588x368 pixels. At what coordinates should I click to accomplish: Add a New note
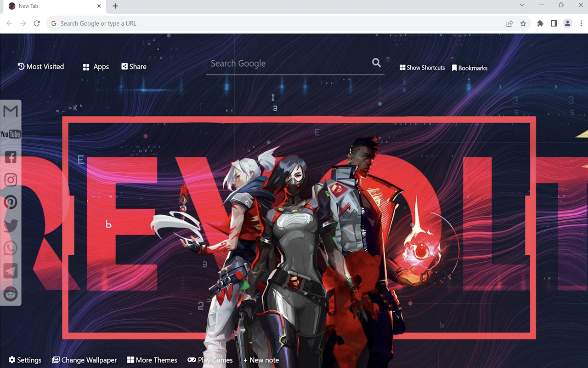tap(261, 360)
